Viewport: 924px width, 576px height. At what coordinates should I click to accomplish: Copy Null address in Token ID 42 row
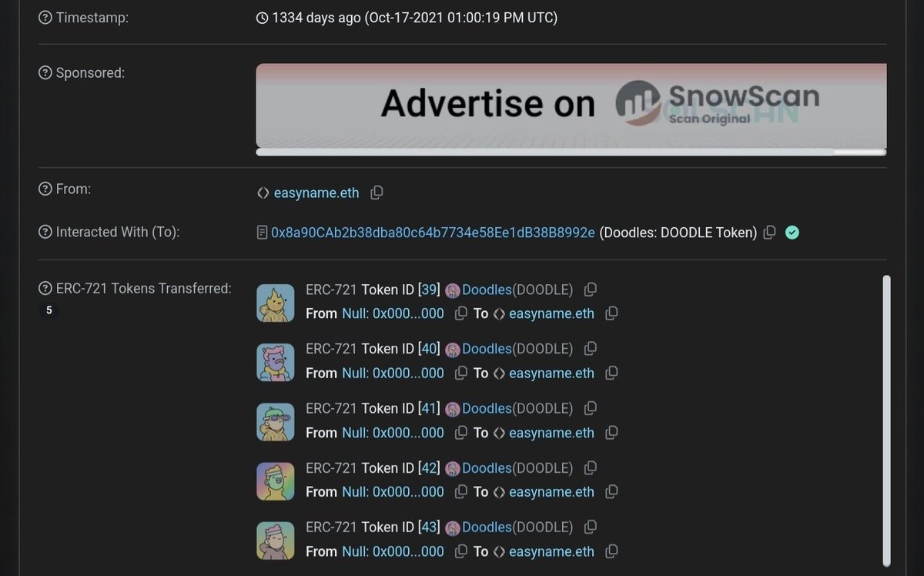(461, 491)
